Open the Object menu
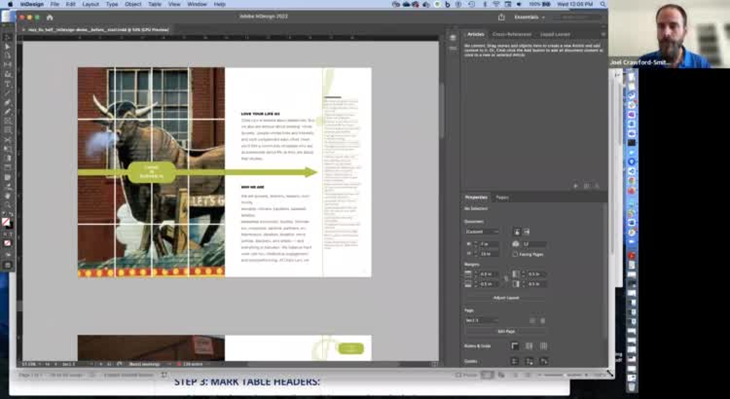Viewport: 730px width, 399px height. [x=133, y=4]
